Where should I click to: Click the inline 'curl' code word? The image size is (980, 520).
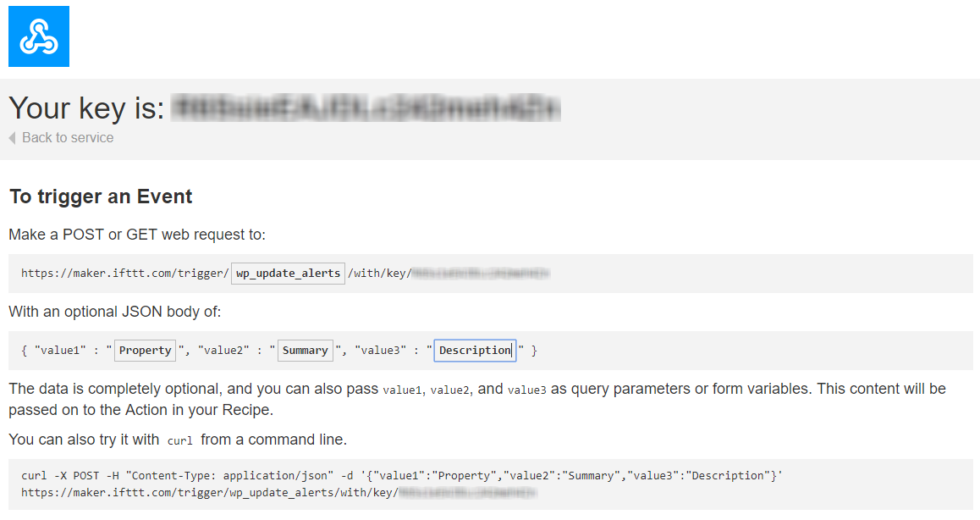180,440
